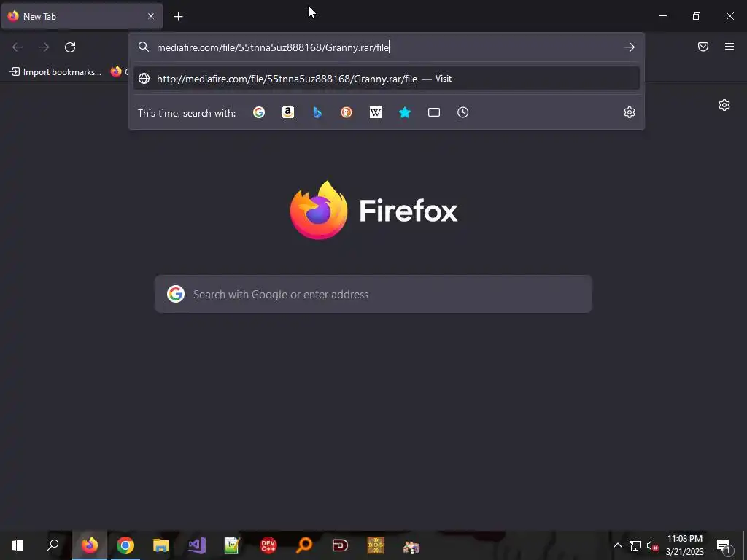
Task: Select the Bing search shortcut icon
Action: pos(317,112)
